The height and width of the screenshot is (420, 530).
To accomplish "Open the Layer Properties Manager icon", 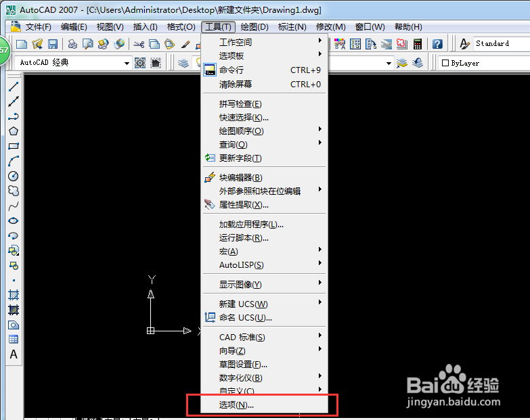I will tap(183, 63).
